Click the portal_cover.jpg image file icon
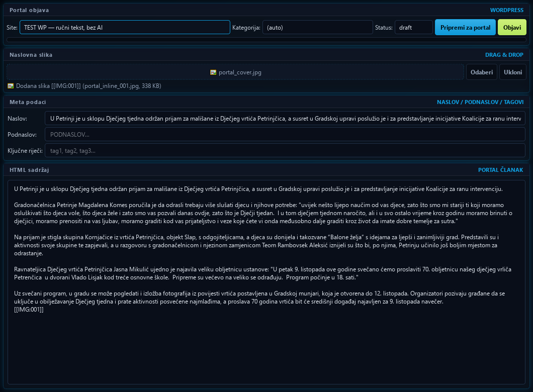This screenshot has width=533, height=392. [x=213, y=72]
